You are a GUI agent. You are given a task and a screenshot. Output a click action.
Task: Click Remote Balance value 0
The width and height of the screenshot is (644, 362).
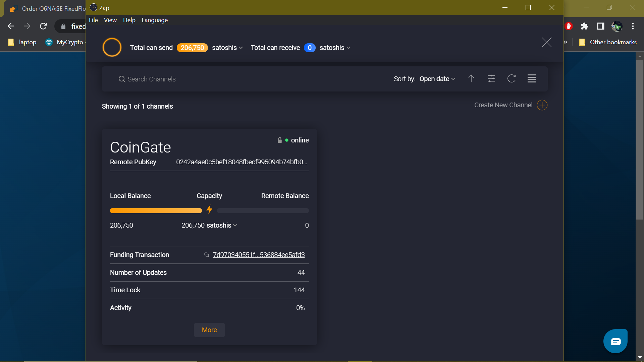pos(307,225)
